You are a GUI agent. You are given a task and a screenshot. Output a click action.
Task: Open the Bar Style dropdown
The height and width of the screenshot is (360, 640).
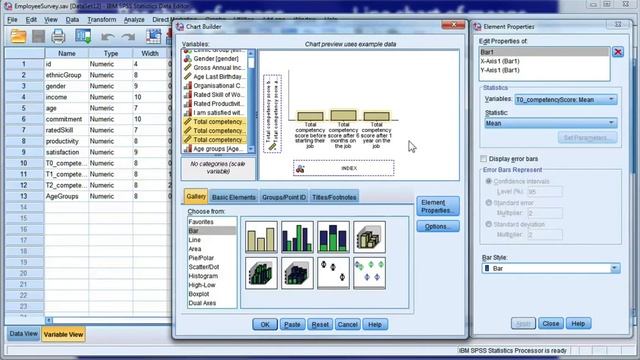pos(551,268)
